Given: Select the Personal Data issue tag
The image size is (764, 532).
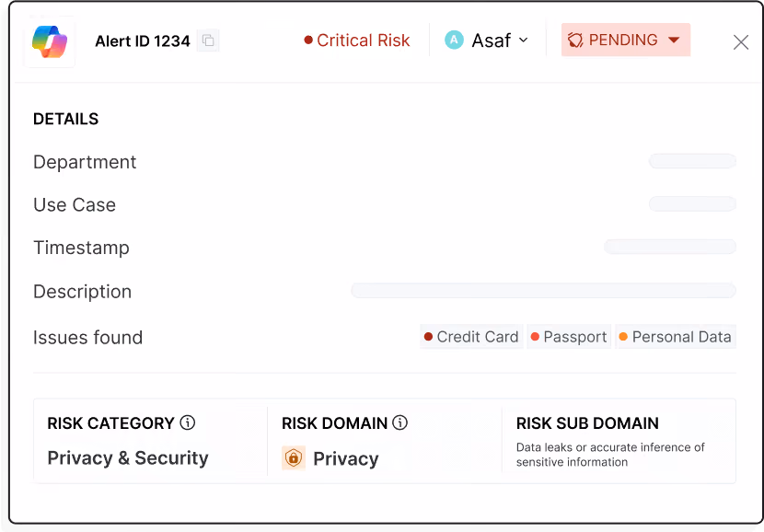Looking at the screenshot, I should pyautogui.click(x=676, y=337).
